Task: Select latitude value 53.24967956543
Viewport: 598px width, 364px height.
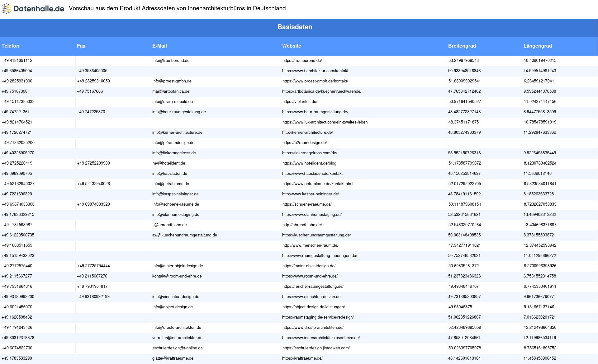Action: point(463,61)
